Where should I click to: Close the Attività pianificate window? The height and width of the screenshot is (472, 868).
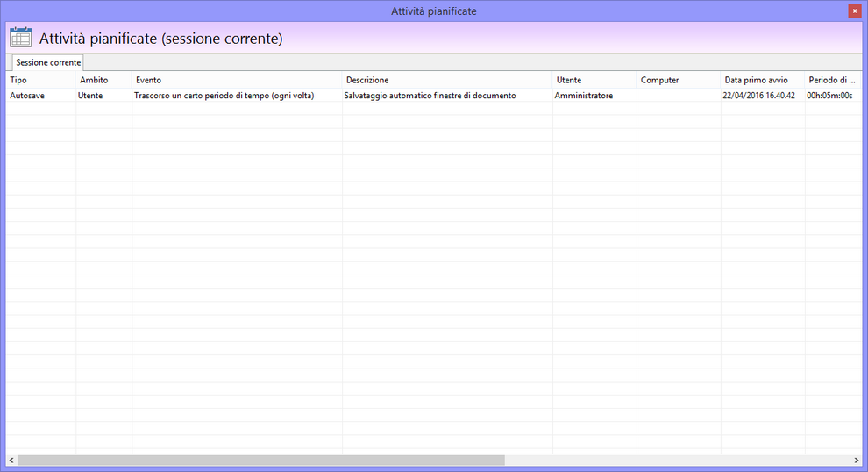coord(854,11)
